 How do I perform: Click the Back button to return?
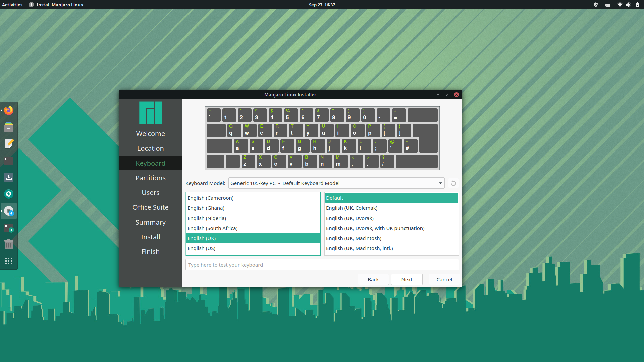click(x=373, y=279)
